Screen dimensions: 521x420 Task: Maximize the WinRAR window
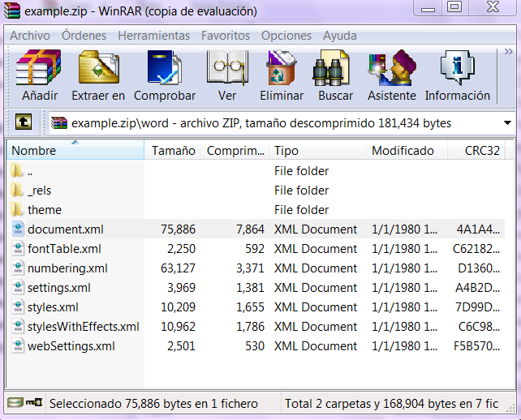click(x=454, y=7)
